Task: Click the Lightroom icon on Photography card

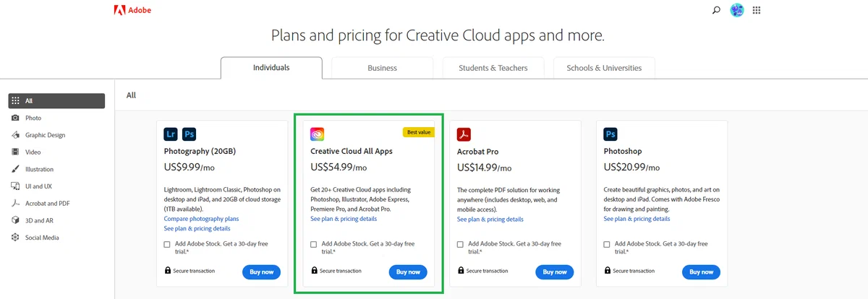Action: (171, 134)
